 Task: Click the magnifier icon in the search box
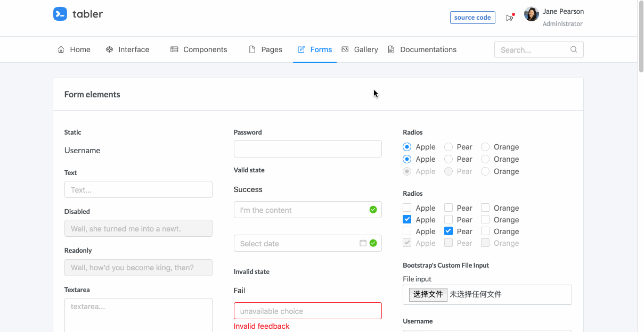click(574, 49)
